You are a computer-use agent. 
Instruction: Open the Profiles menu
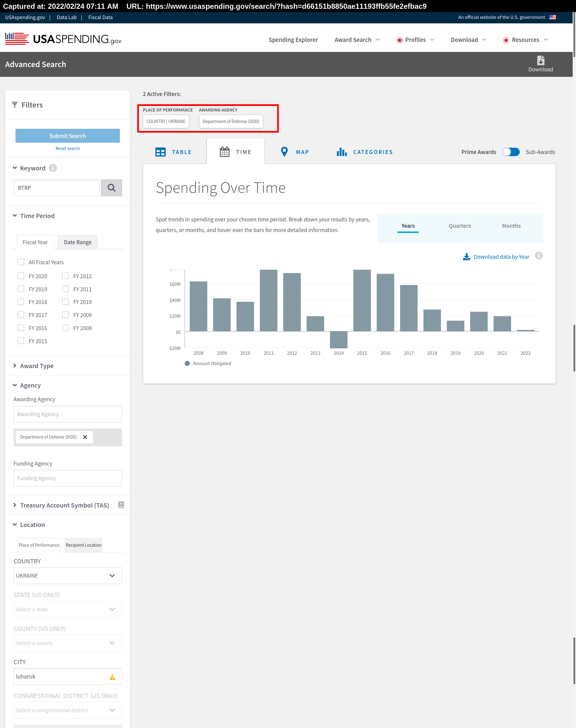click(x=415, y=40)
